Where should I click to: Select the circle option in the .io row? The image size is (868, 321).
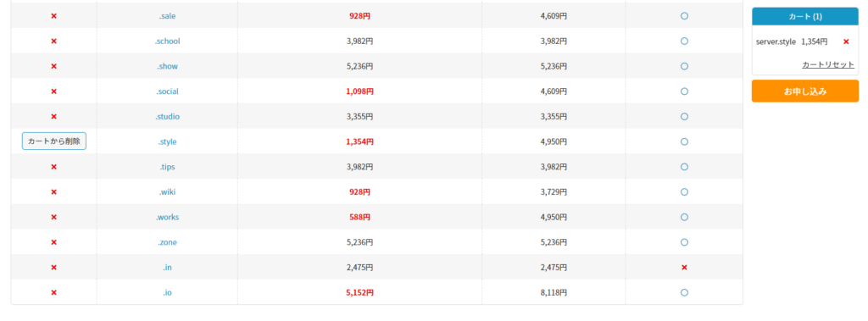click(x=684, y=292)
